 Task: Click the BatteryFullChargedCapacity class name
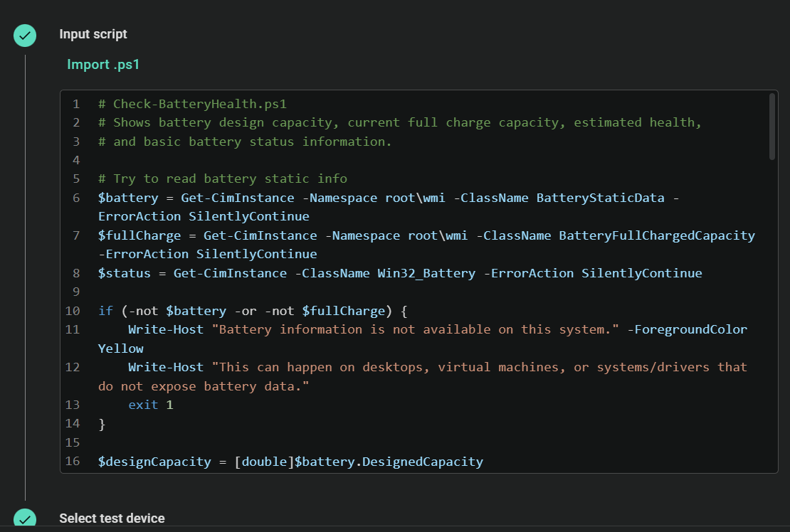657,235
